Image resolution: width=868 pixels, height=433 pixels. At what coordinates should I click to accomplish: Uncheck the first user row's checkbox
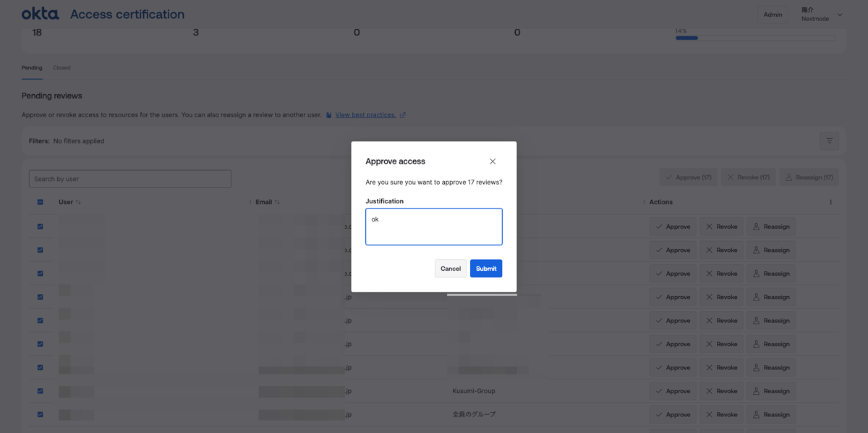tap(40, 226)
